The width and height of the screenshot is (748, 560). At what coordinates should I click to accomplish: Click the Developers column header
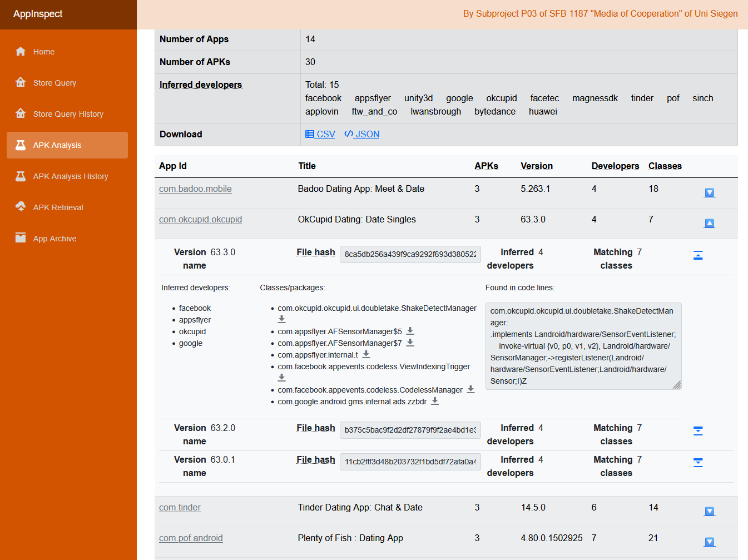tap(615, 166)
